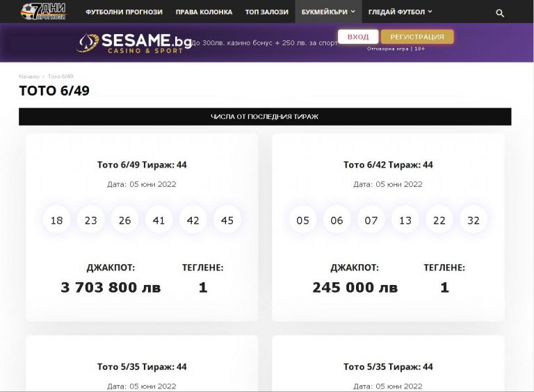The image size is (534, 392).
Task: Click the SESAME.bg casino banner logo
Action: coord(135,43)
